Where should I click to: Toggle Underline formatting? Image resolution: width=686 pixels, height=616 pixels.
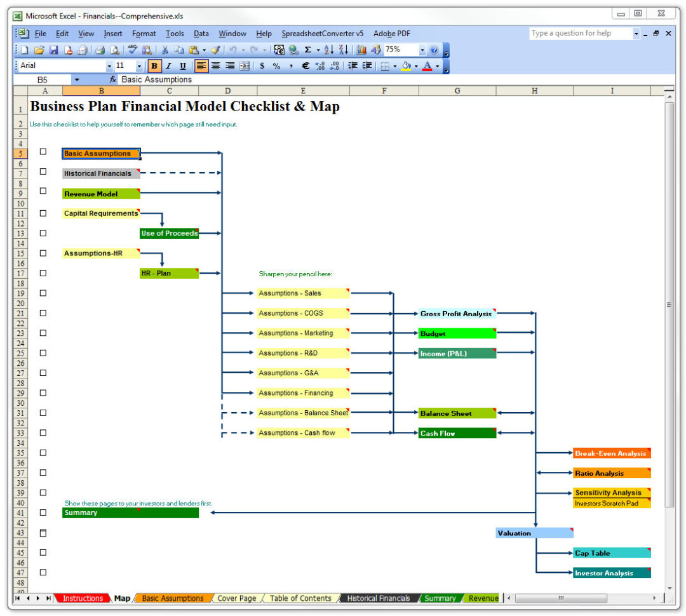point(184,65)
